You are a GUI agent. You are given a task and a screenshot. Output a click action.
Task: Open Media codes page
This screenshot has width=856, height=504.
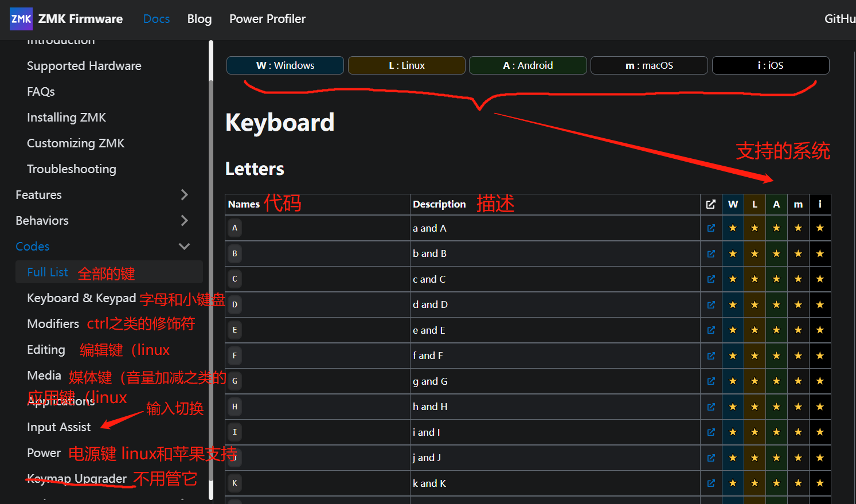point(44,376)
